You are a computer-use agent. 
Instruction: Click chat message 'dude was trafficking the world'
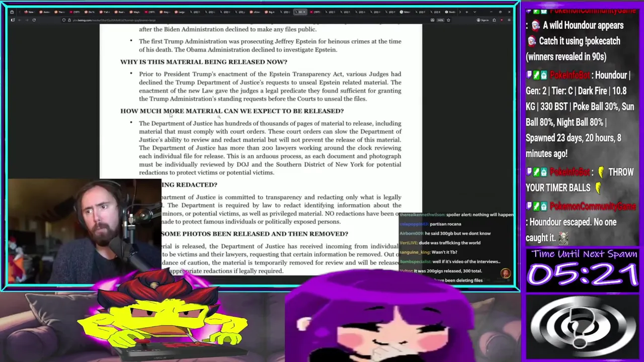click(x=449, y=243)
